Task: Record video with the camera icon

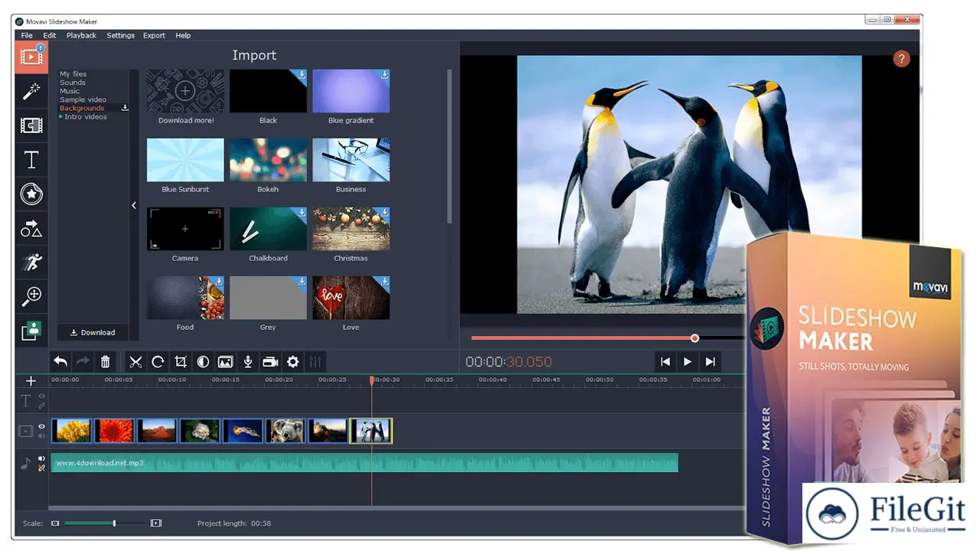Action: click(270, 362)
